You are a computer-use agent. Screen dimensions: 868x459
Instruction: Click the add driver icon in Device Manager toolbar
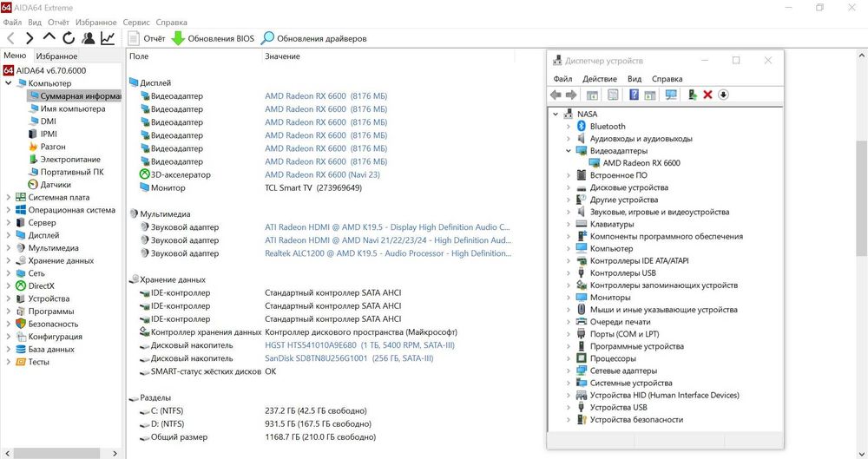tap(692, 95)
